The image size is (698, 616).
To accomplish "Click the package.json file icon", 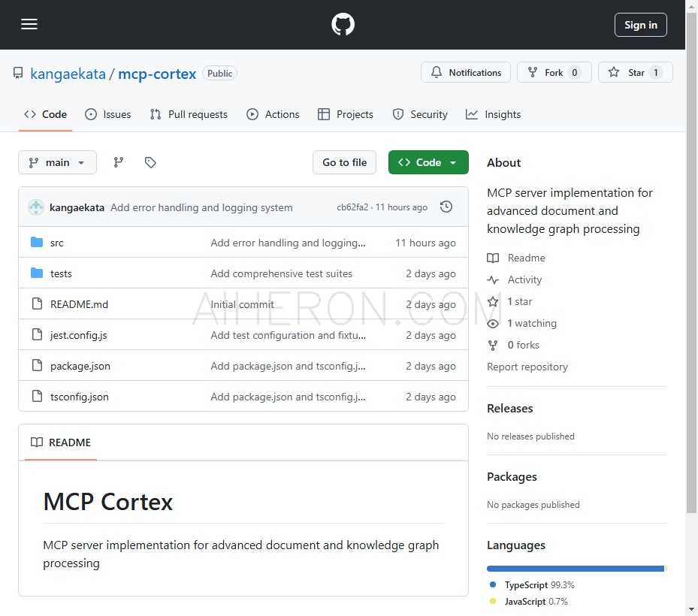I will click(x=37, y=365).
